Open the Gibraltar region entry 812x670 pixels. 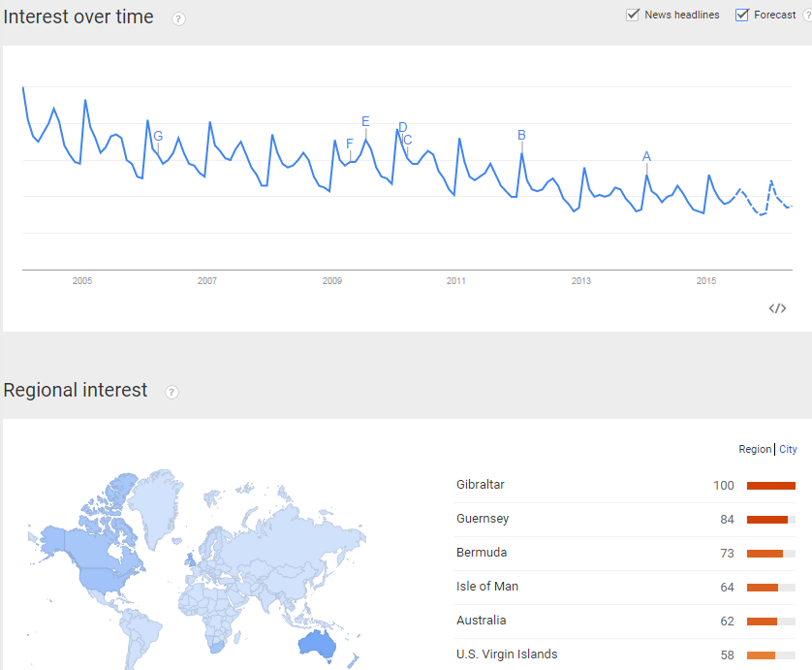(x=480, y=485)
